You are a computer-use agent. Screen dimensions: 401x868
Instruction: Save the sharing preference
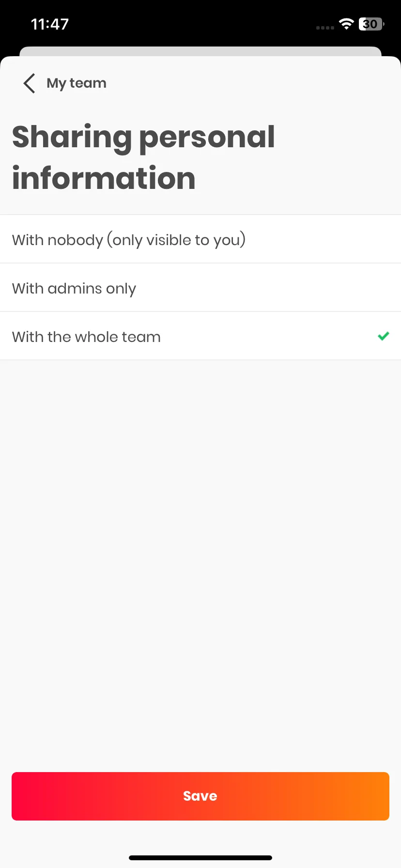point(200,796)
